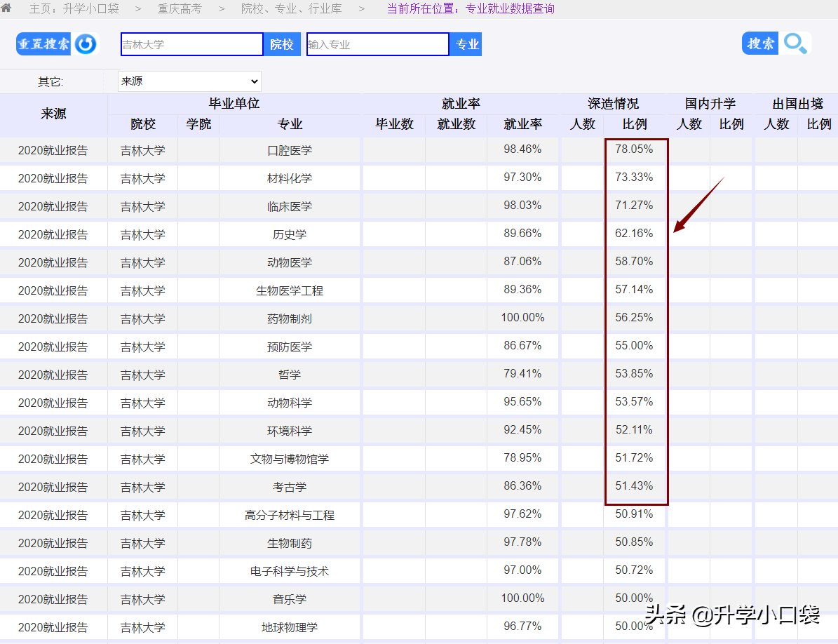838x644 pixels.
Task: Click the circular refresh icon beside 重置搜索
Action: click(x=84, y=43)
